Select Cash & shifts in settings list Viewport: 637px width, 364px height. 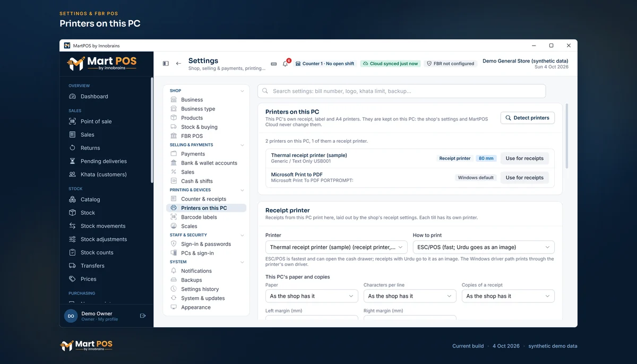pyautogui.click(x=206, y=181)
